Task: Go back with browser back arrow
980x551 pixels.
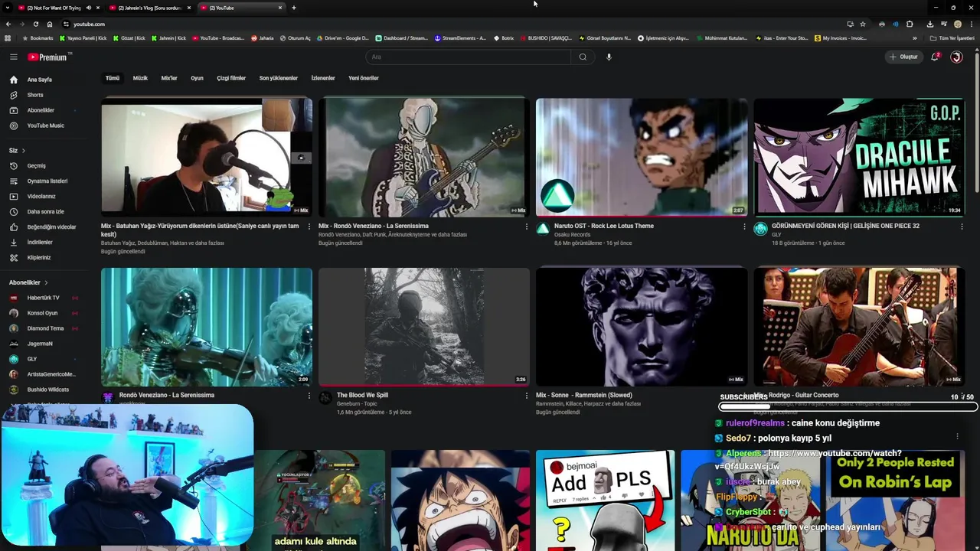Action: pyautogui.click(x=9, y=24)
